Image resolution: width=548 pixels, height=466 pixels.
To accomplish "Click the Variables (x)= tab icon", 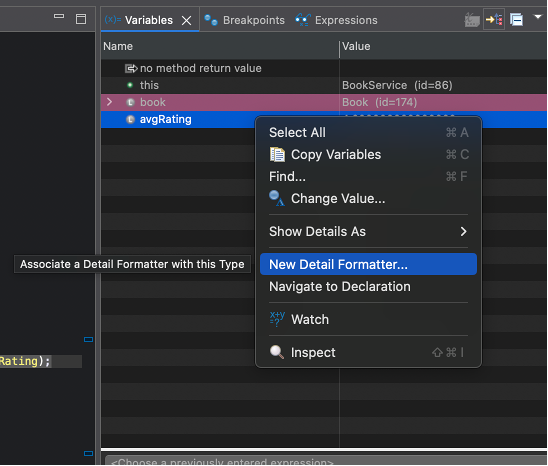I will (113, 20).
